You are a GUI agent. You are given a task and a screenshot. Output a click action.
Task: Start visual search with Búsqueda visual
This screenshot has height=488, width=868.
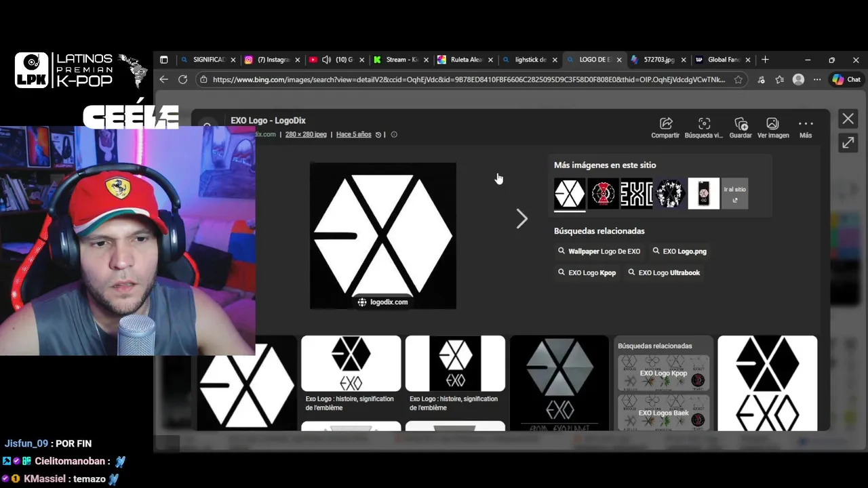point(704,127)
